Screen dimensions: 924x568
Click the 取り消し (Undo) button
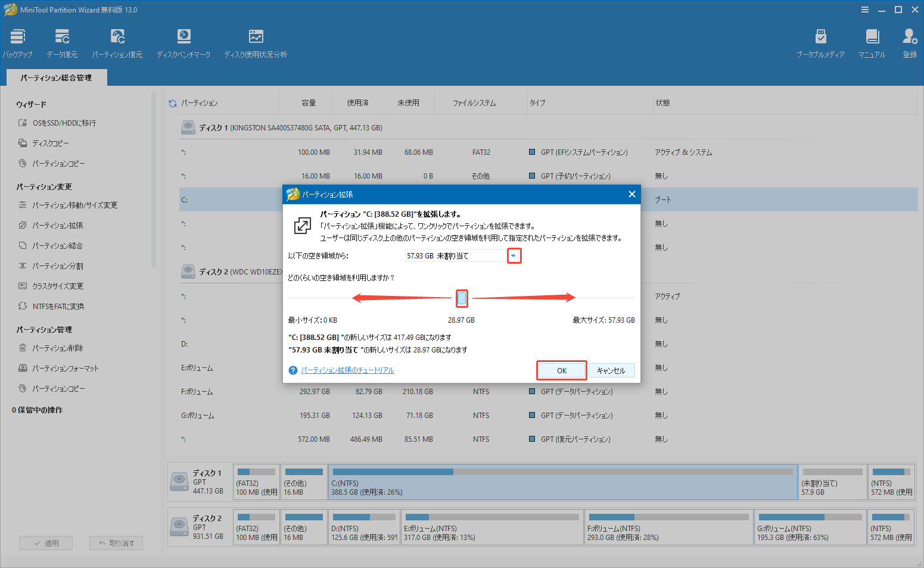coord(116,542)
